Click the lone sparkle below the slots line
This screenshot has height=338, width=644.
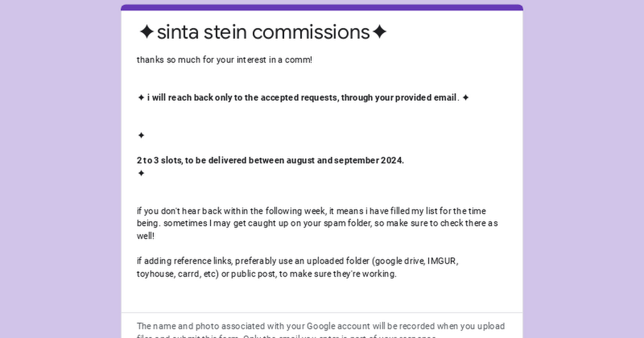click(x=141, y=173)
